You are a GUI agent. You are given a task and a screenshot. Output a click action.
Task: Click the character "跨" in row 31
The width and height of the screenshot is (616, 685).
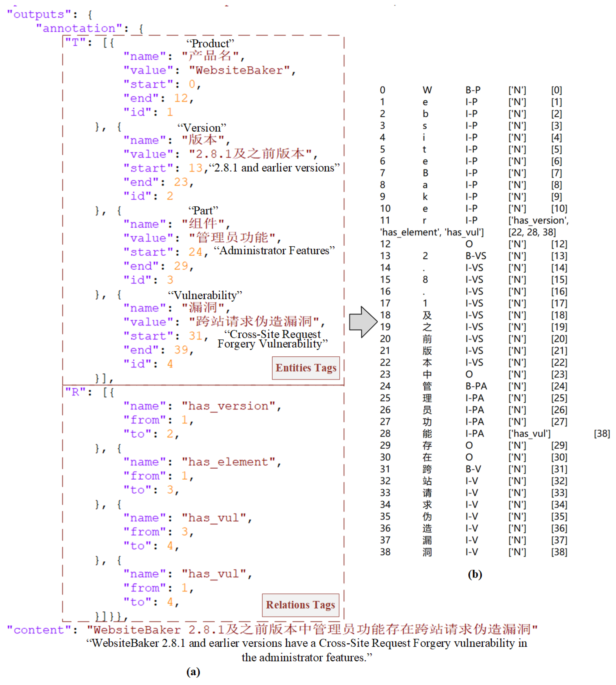point(427,469)
